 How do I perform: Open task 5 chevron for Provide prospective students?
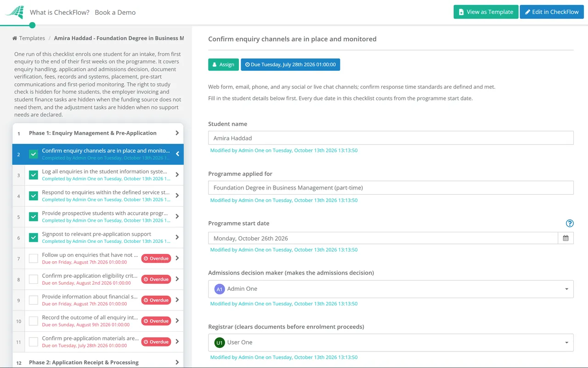pyautogui.click(x=177, y=216)
